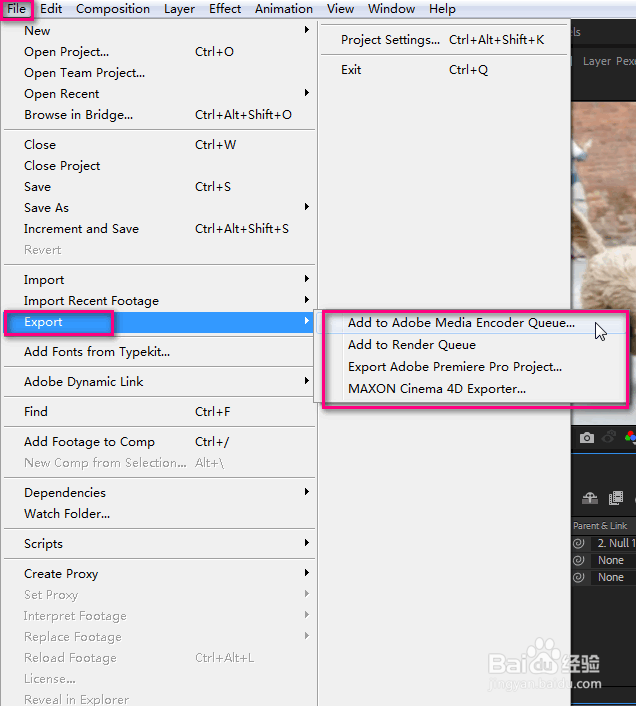Open the View menu
Viewport: 636px width, 706px height.
tap(340, 9)
